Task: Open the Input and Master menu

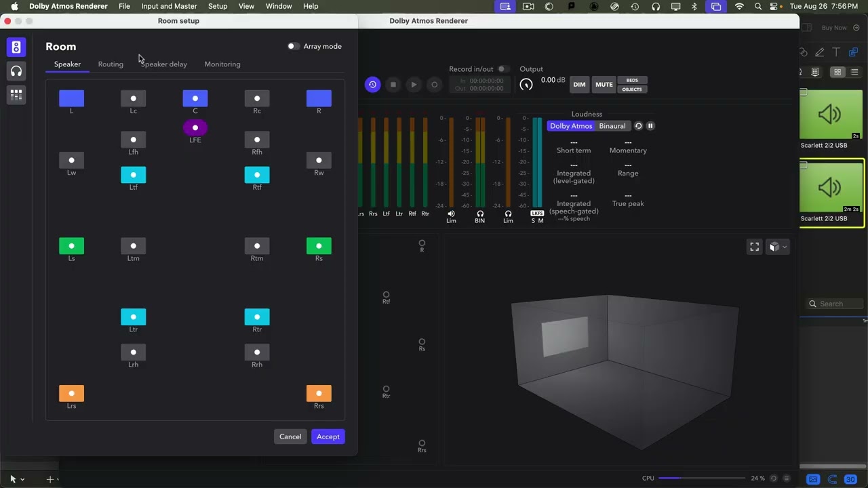Action: [169, 6]
